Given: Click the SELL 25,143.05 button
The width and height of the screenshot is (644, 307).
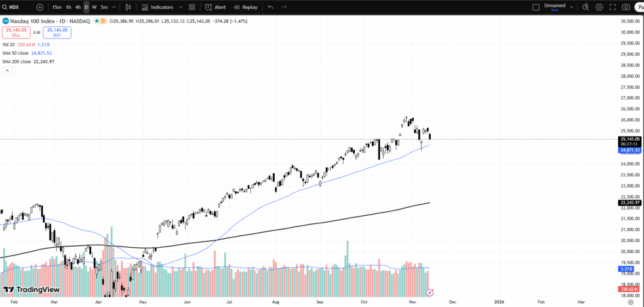Looking at the screenshot, I should point(16,32).
